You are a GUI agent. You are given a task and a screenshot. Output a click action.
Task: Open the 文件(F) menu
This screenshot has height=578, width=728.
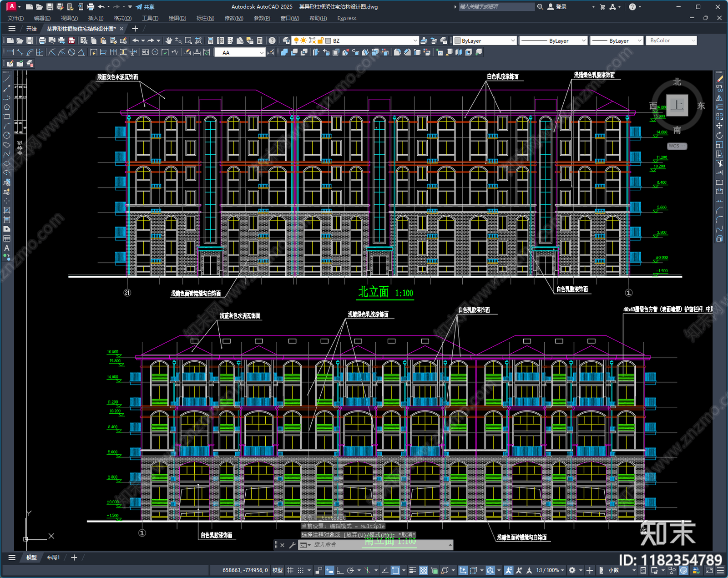tap(15, 18)
